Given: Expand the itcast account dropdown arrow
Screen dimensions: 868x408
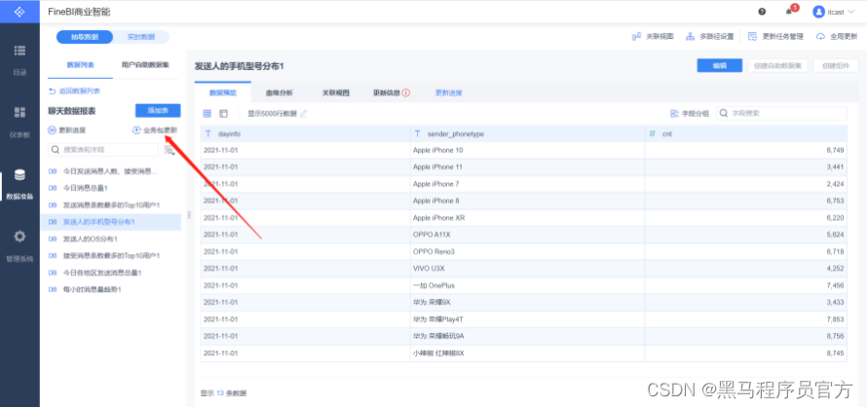Looking at the screenshot, I should pyautogui.click(x=850, y=12).
